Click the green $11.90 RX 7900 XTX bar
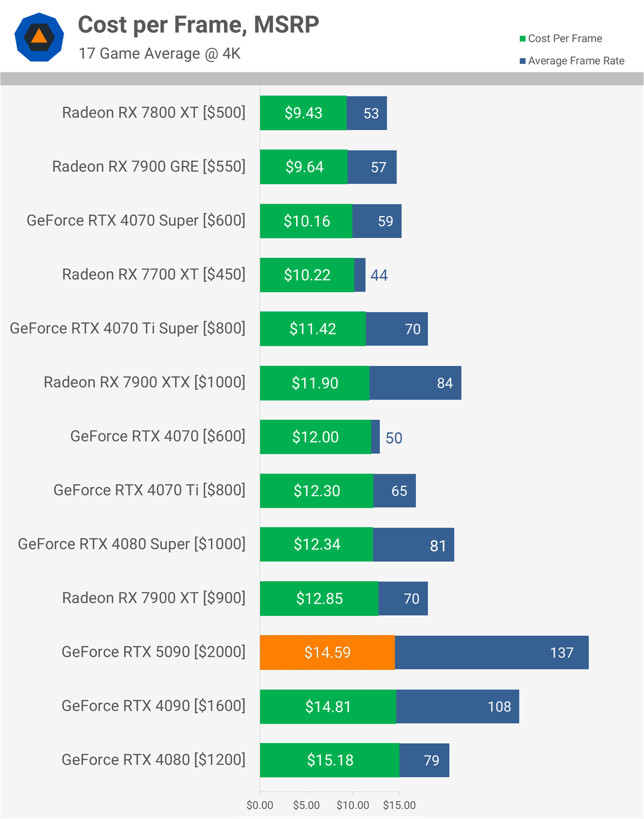Screen dimensions: 644x819 point(314,383)
